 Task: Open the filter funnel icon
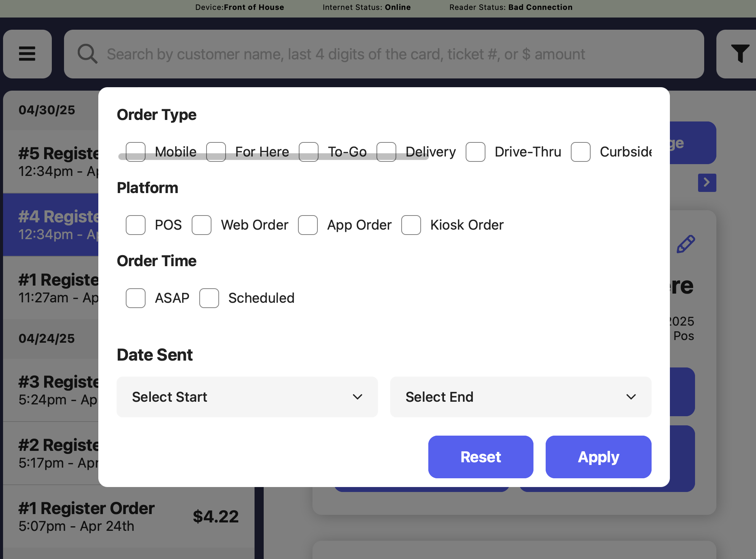pos(740,54)
